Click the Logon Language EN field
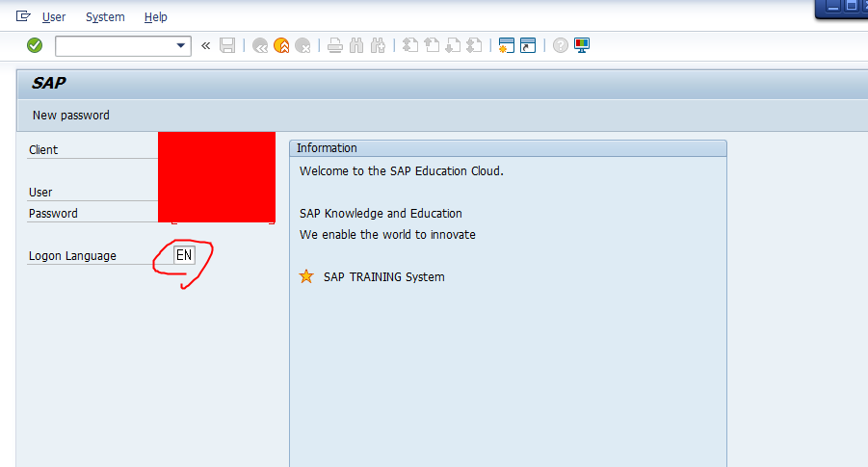The height and width of the screenshot is (467, 868). [184, 255]
